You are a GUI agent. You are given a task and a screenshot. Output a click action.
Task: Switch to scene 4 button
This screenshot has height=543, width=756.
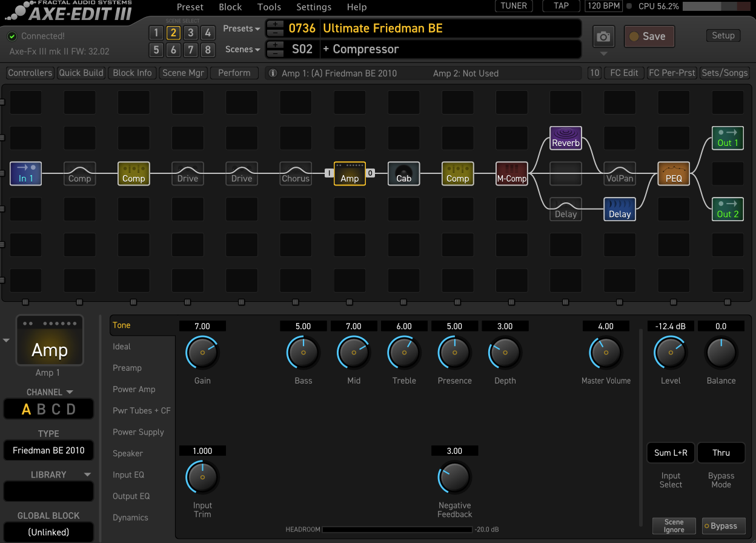[x=208, y=33]
